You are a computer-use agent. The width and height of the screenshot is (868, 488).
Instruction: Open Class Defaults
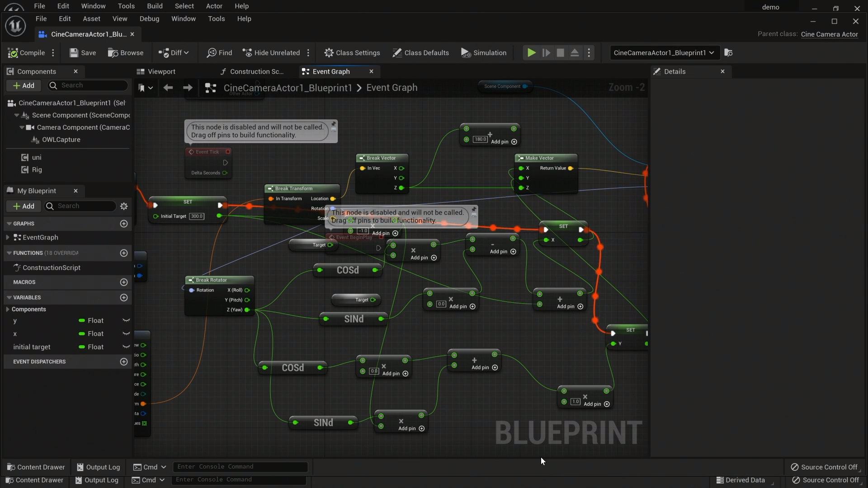(x=421, y=53)
